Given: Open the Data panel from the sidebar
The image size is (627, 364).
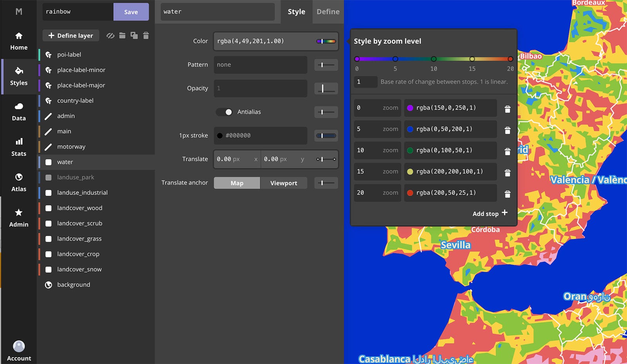Looking at the screenshot, I should 18,111.
